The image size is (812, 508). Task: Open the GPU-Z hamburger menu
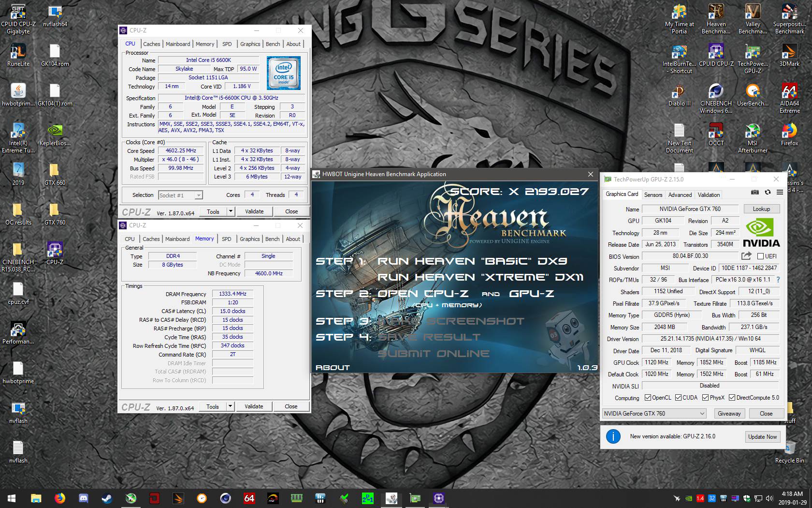point(780,192)
